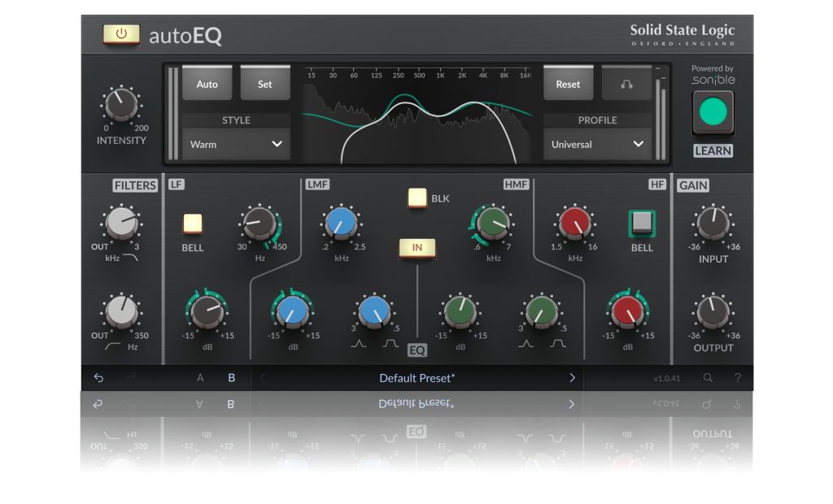Toggle the BLK mode switch
The width and height of the screenshot is (833, 504).
(417, 198)
